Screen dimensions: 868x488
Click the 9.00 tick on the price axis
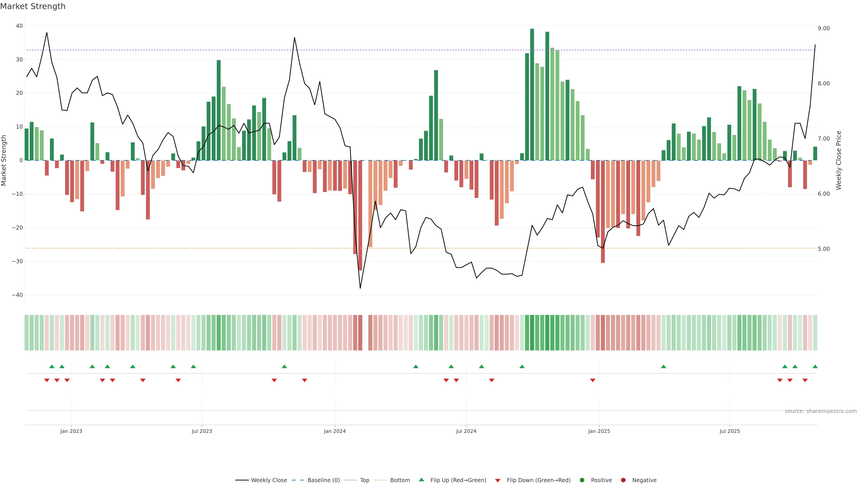click(x=823, y=28)
